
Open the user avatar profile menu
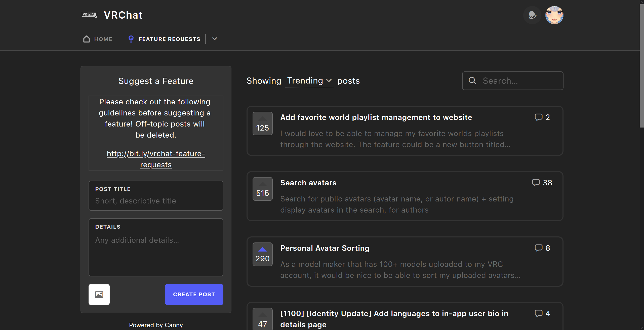coord(554,15)
